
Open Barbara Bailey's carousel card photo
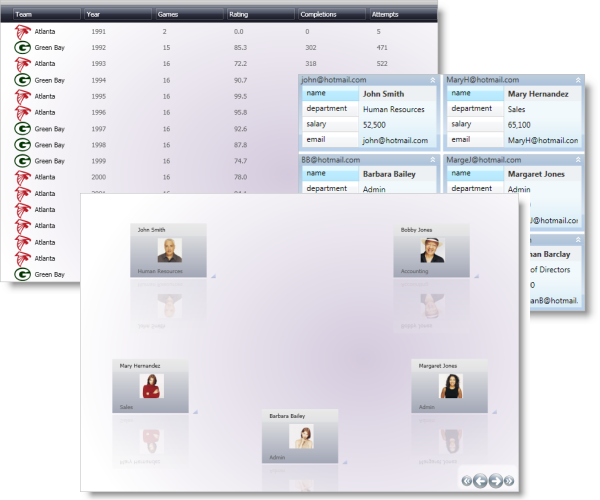point(301,437)
